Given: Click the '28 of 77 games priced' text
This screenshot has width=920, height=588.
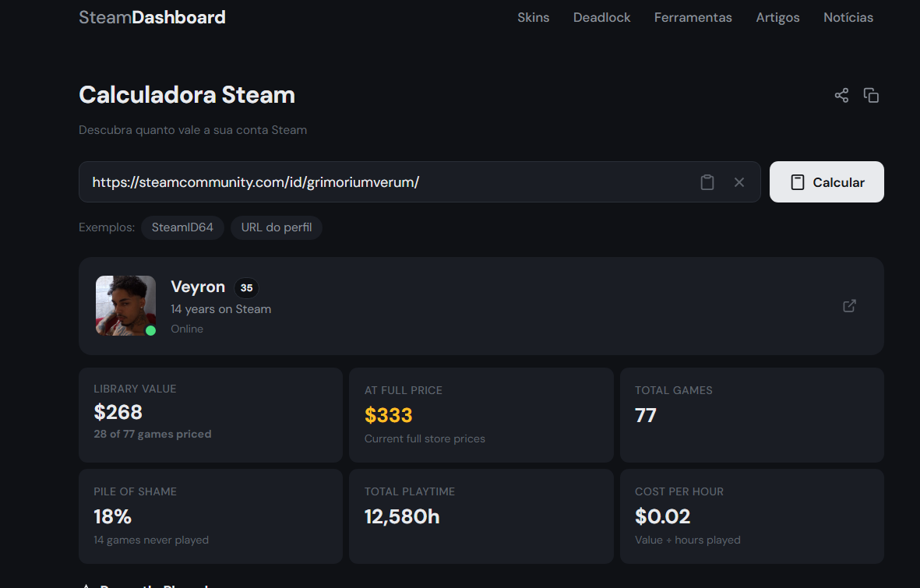Looking at the screenshot, I should (x=153, y=435).
